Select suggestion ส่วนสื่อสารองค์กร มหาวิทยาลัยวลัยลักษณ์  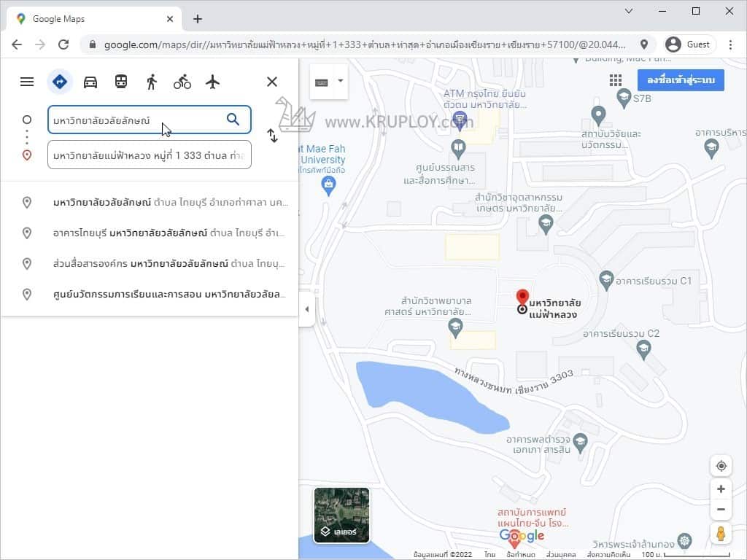(x=150, y=263)
